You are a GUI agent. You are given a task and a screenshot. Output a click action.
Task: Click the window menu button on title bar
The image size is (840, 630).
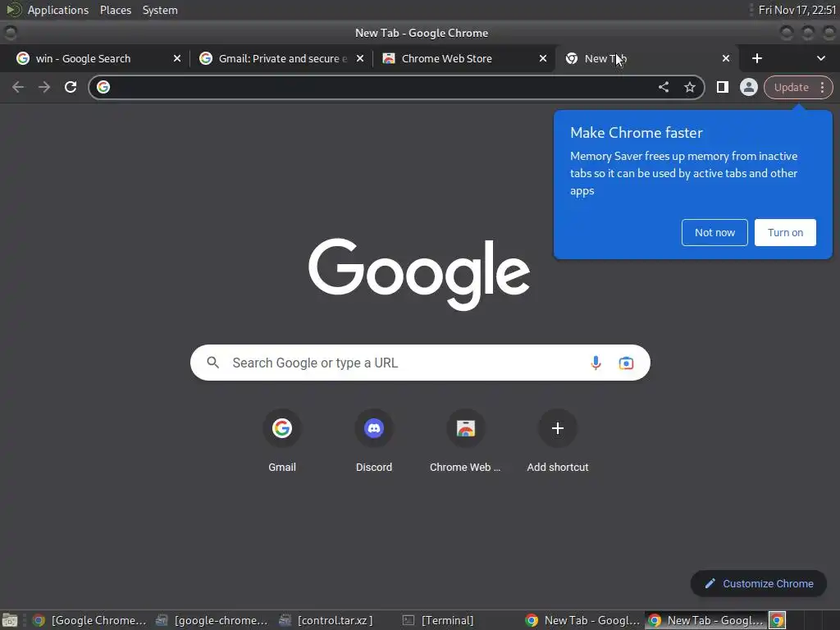pos(11,33)
